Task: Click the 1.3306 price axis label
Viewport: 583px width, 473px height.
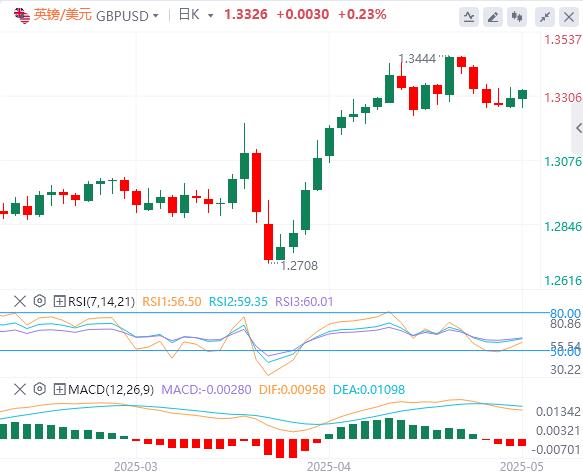Action: 563,98
